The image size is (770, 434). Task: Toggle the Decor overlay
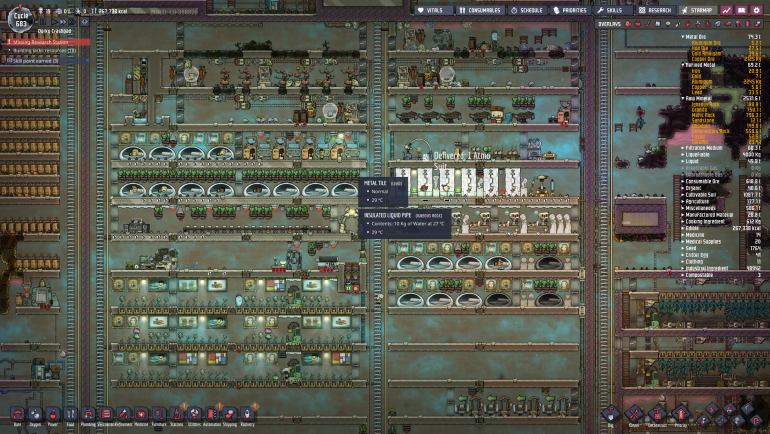(698, 24)
